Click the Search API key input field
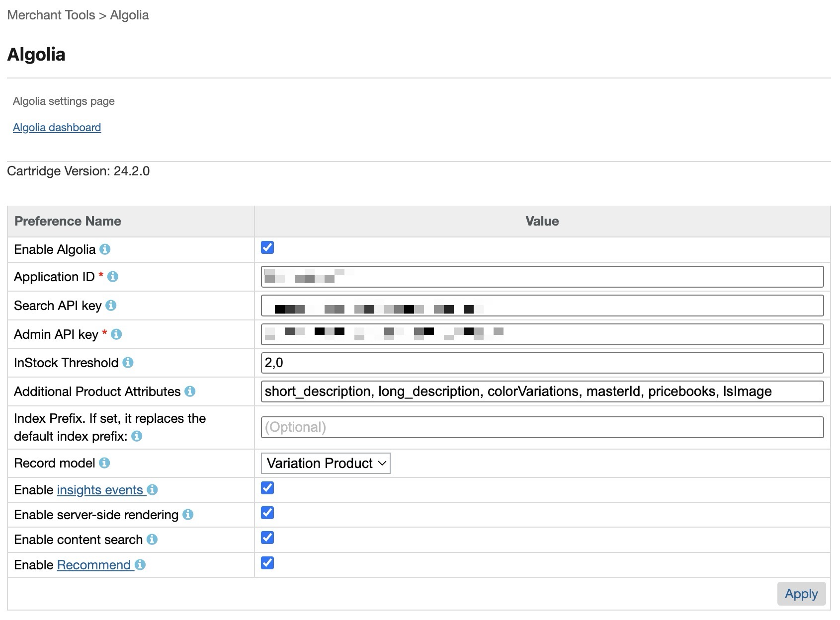Viewport: 840px width, 620px height. (x=542, y=306)
